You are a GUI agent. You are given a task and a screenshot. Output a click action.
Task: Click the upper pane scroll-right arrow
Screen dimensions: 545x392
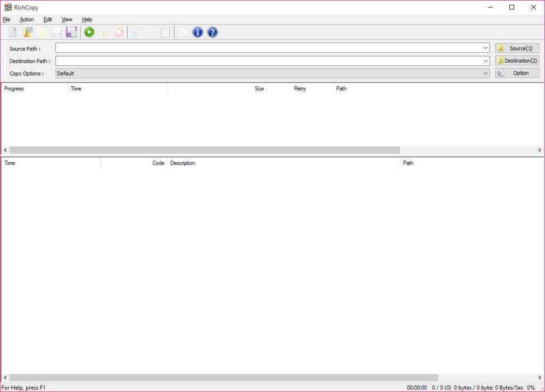pyautogui.click(x=540, y=150)
